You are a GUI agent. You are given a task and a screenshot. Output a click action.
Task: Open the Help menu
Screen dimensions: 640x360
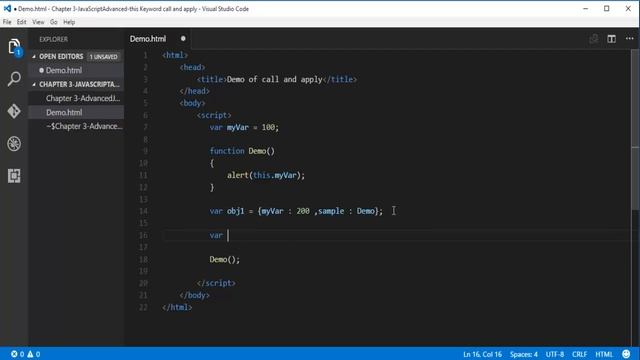[x=69, y=22]
